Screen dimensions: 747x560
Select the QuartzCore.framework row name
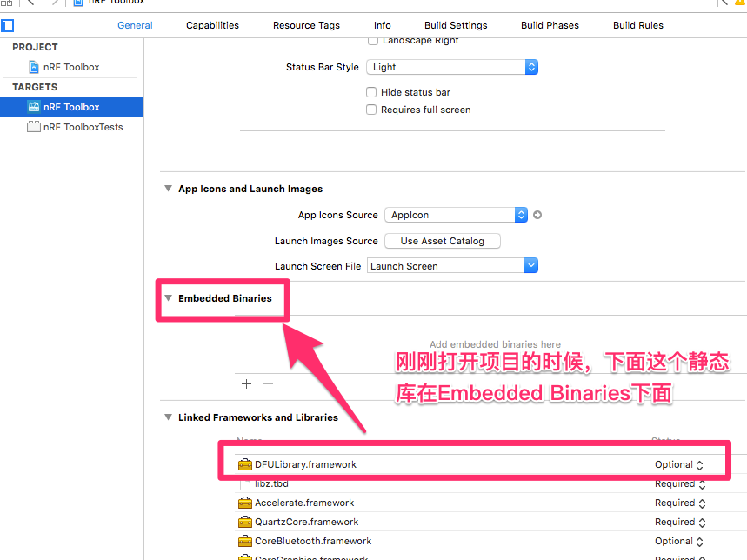coord(306,522)
